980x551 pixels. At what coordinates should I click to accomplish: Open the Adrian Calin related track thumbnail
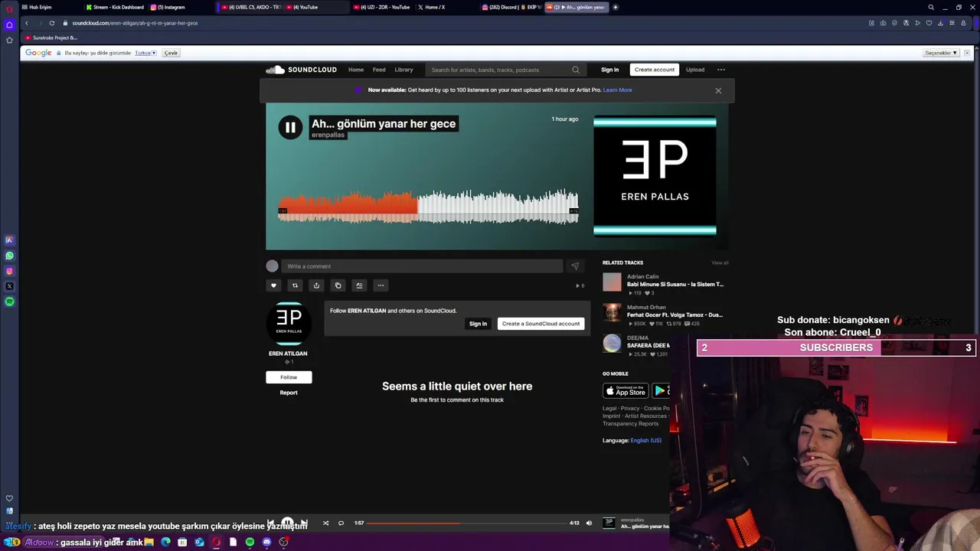[612, 282]
